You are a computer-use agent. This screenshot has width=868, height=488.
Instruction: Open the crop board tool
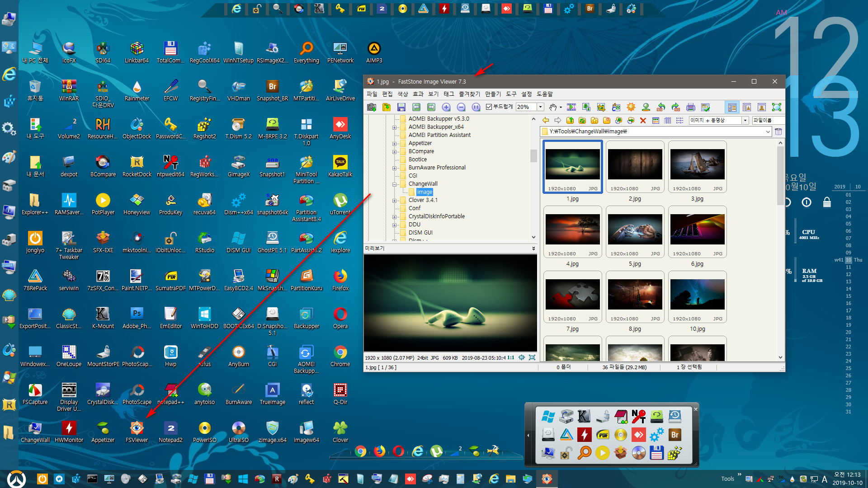click(x=601, y=107)
